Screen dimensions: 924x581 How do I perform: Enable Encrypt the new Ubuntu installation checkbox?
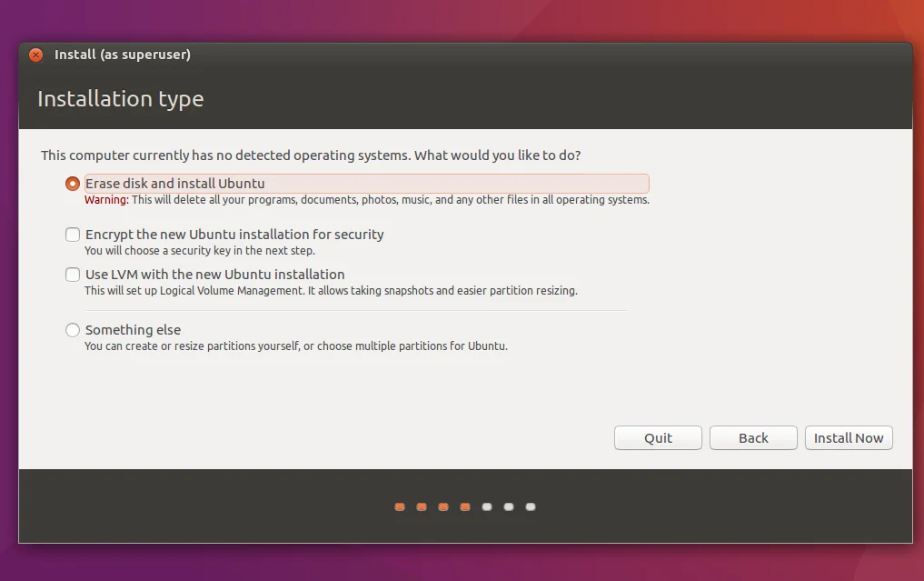click(x=73, y=235)
